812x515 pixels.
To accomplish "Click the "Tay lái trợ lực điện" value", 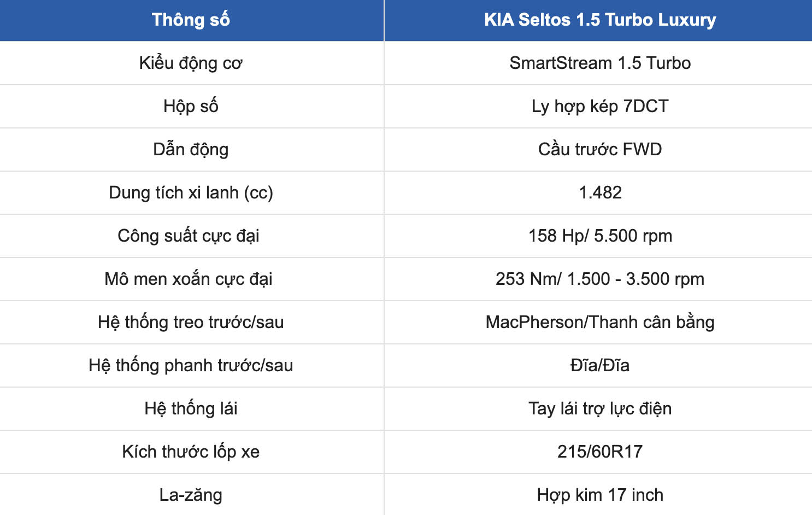I will coord(599,409).
